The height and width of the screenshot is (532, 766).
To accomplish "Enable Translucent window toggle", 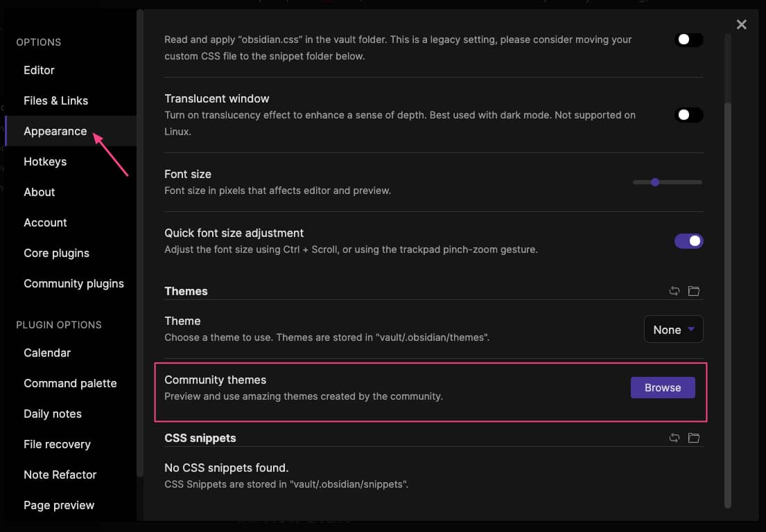I will tap(689, 115).
